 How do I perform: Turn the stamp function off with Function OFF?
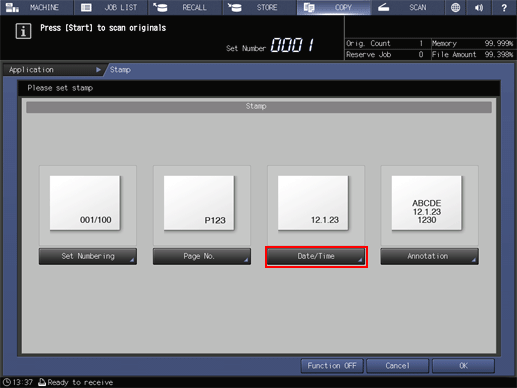coord(332,366)
